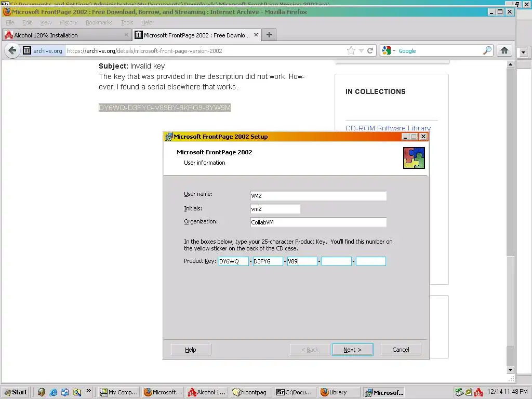Expand the quick launch chevron
Screen dimensions: 532x399
[x=88, y=391]
